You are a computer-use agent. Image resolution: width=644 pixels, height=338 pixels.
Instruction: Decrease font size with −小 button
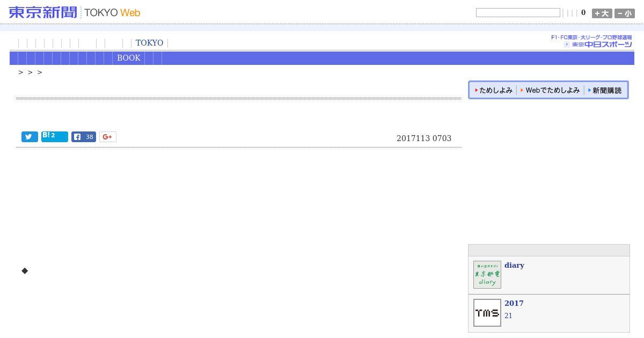(625, 13)
